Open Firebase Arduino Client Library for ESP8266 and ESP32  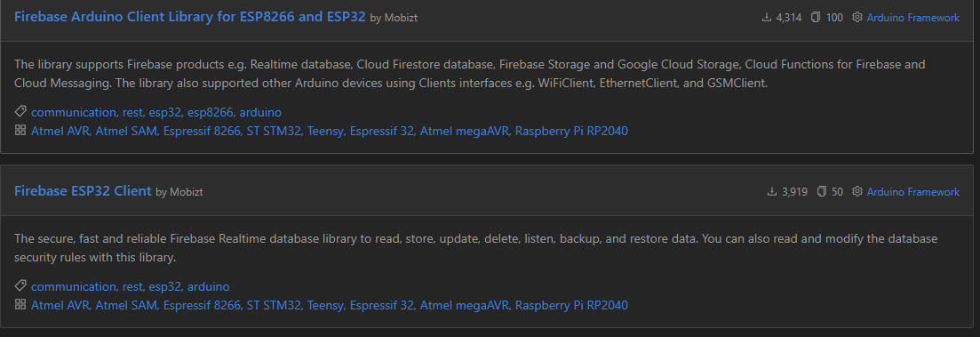(189, 17)
